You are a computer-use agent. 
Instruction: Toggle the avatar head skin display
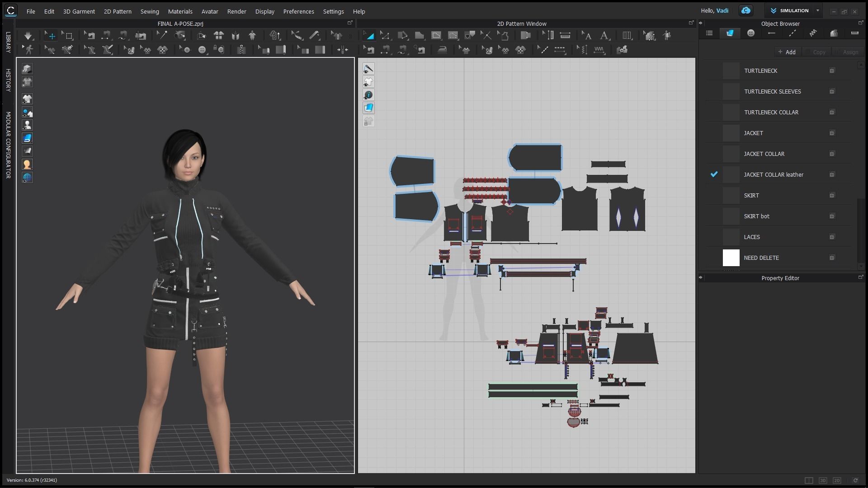click(27, 164)
